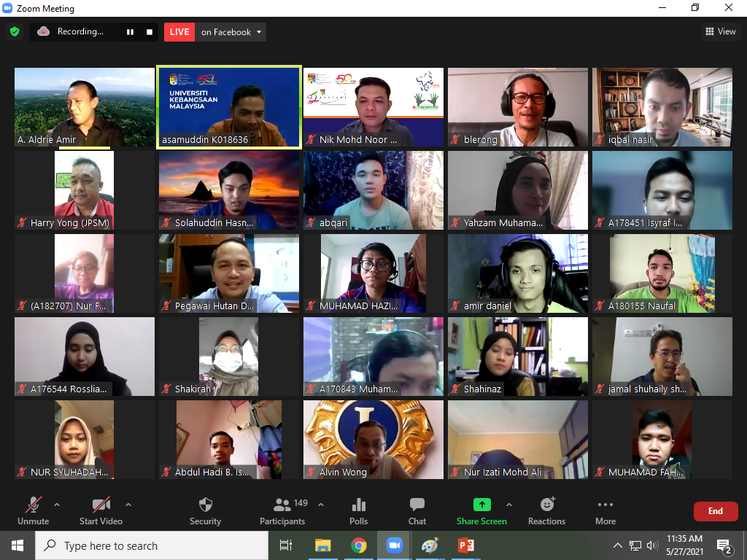The height and width of the screenshot is (560, 747).
Task: Open Google Chrome from the taskbar
Action: coord(358,545)
